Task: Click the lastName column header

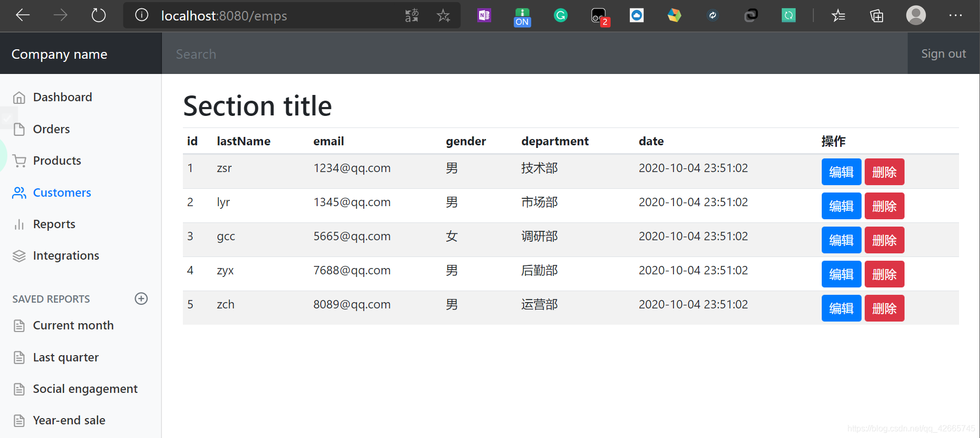Action: point(244,141)
